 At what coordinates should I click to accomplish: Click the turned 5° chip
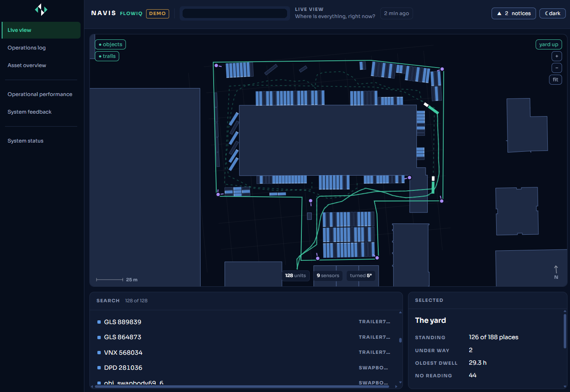tap(361, 275)
